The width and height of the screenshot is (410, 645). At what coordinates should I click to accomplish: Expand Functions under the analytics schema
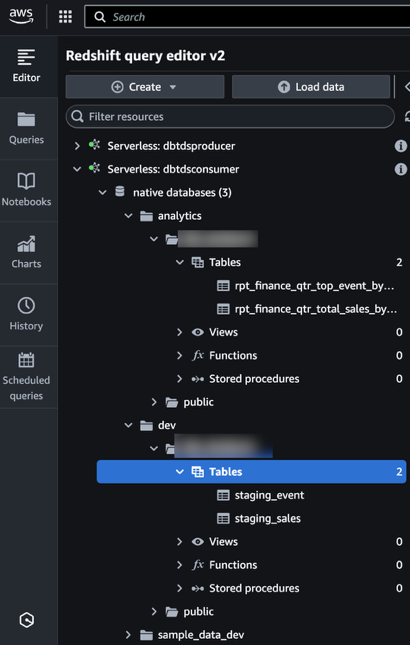(179, 355)
